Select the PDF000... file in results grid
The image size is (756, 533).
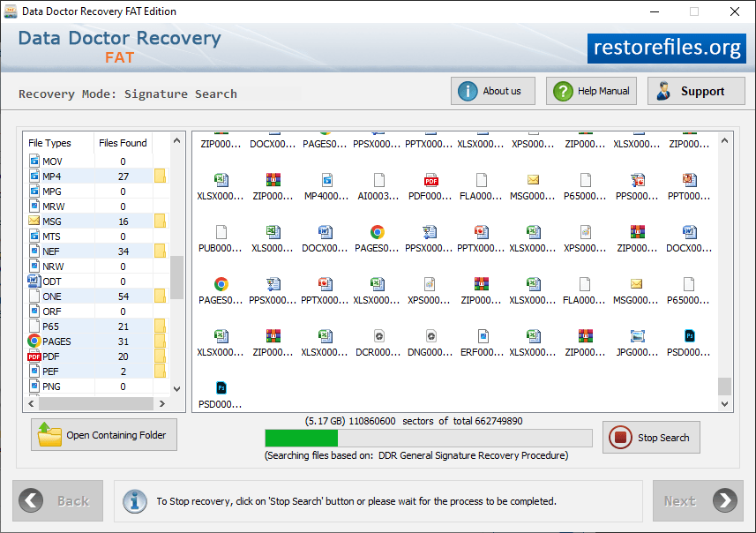(430, 187)
